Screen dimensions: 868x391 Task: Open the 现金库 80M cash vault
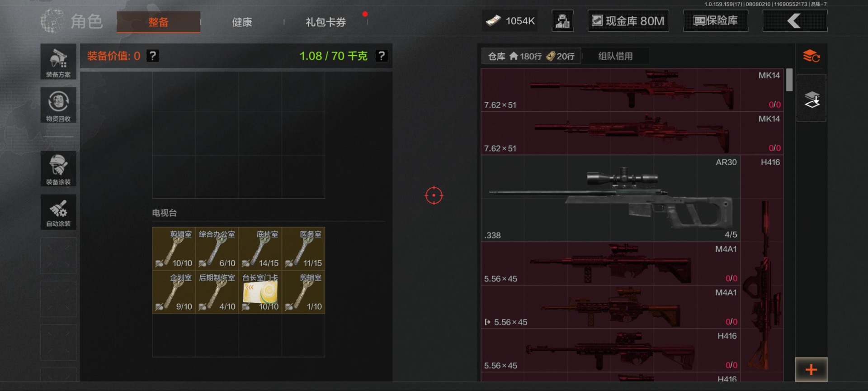click(628, 21)
